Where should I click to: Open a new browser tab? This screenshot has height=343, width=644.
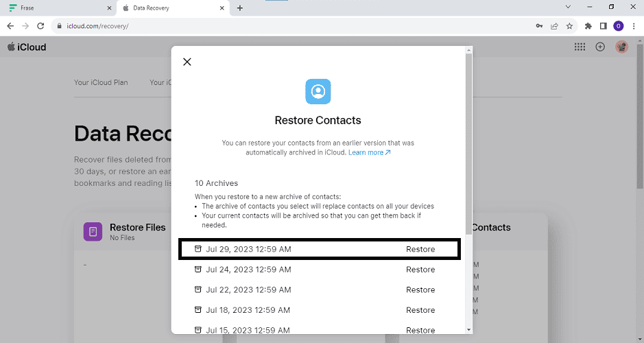(x=239, y=8)
